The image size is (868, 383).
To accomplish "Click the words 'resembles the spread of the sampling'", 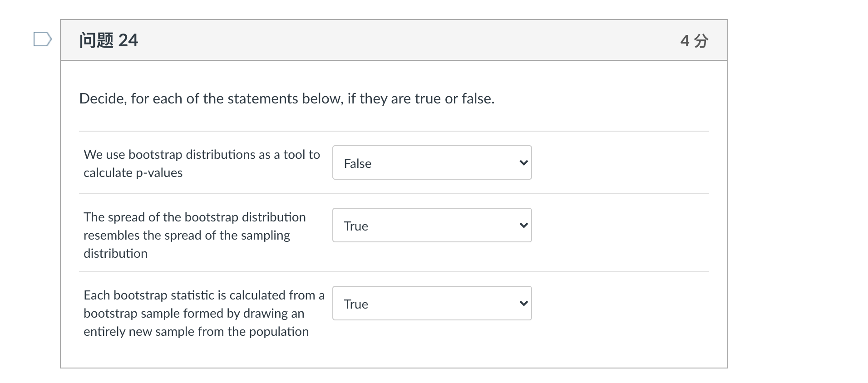I will click(187, 236).
